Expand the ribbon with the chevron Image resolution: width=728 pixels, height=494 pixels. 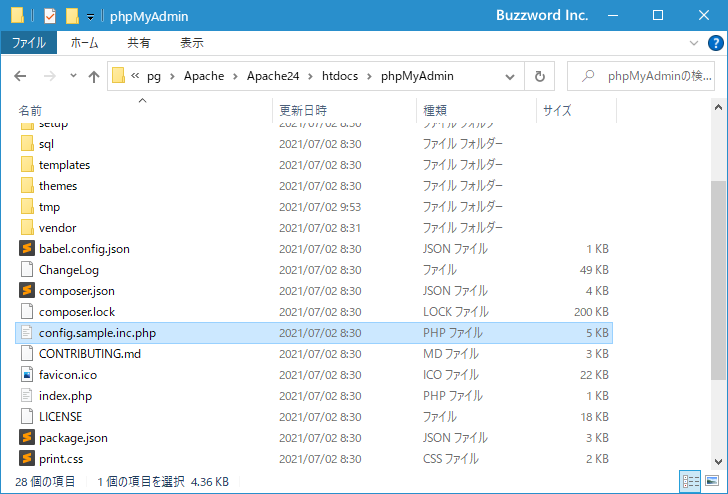tap(694, 43)
